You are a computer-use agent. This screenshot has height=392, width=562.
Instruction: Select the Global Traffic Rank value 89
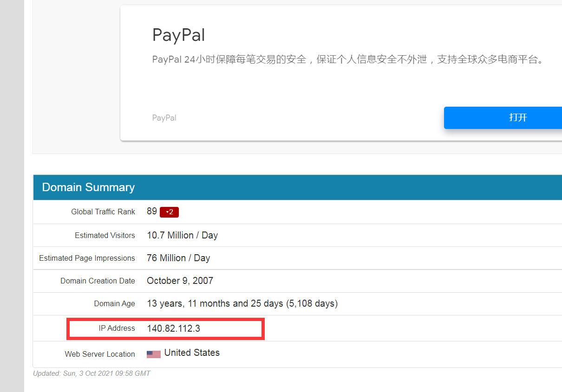152,211
